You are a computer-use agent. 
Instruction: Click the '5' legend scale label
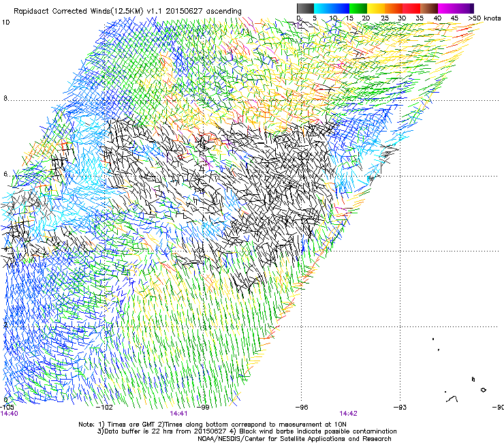(315, 18)
